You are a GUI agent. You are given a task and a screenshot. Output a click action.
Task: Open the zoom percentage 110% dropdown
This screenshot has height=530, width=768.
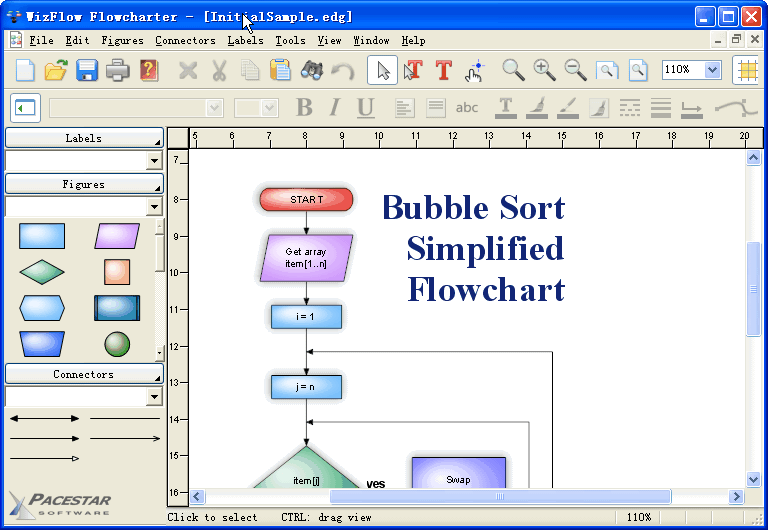pos(712,70)
